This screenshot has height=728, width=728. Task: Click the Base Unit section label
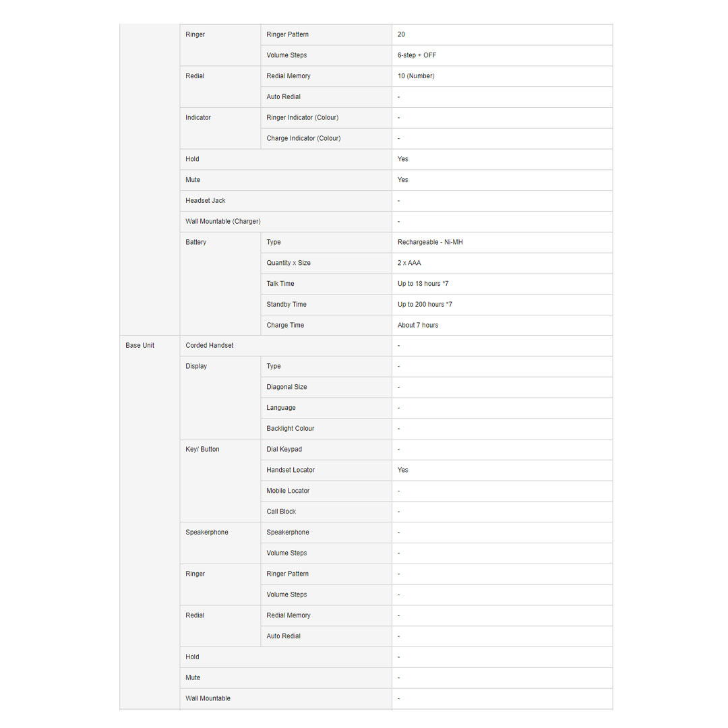[x=140, y=345]
